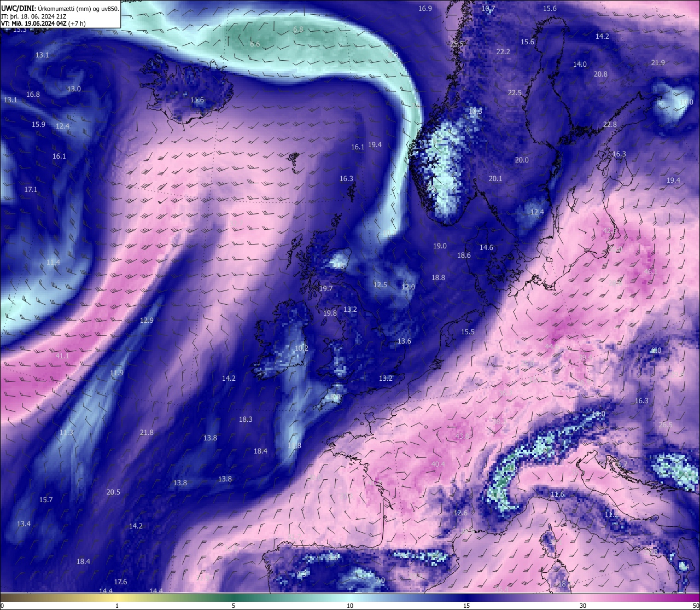The height and width of the screenshot is (610, 700).
Task: Click the 12.6 value label
Action: click(460, 513)
